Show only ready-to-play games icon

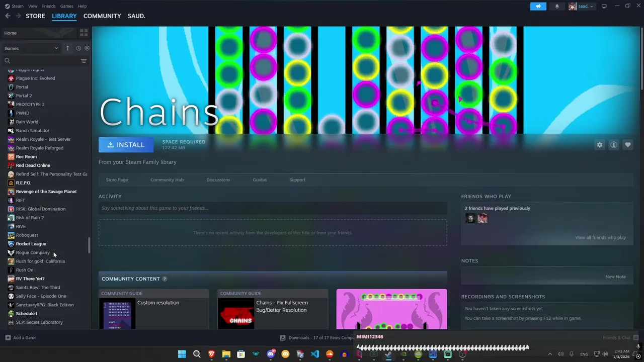(87, 48)
